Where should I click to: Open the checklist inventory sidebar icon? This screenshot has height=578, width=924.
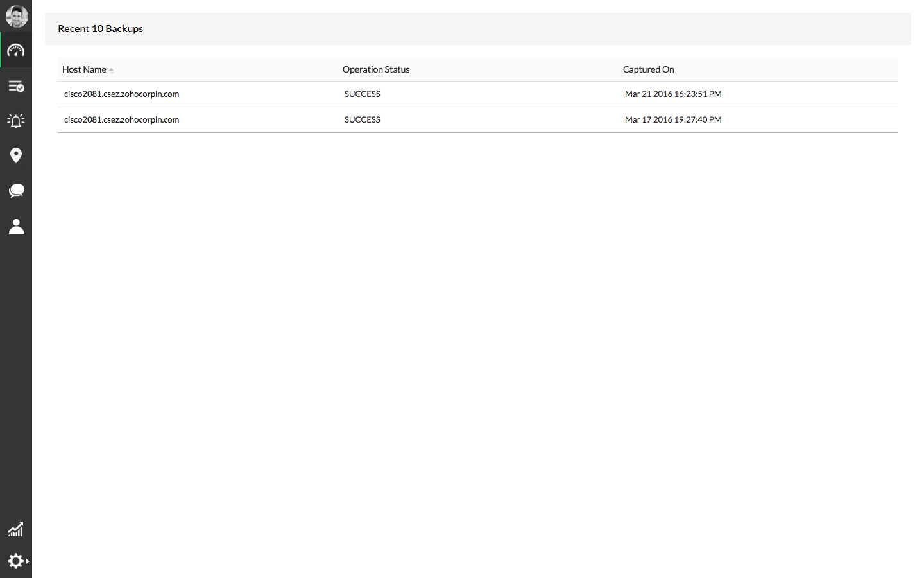coord(16,86)
